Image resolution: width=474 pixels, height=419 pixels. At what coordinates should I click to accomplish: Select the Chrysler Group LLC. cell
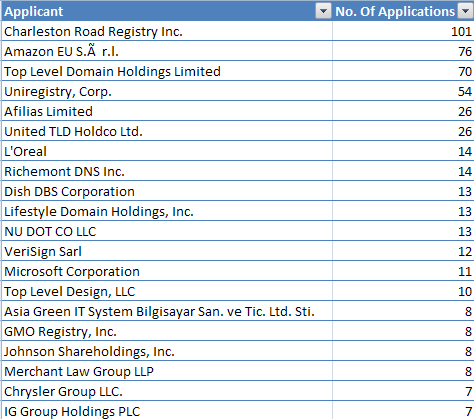(167, 391)
